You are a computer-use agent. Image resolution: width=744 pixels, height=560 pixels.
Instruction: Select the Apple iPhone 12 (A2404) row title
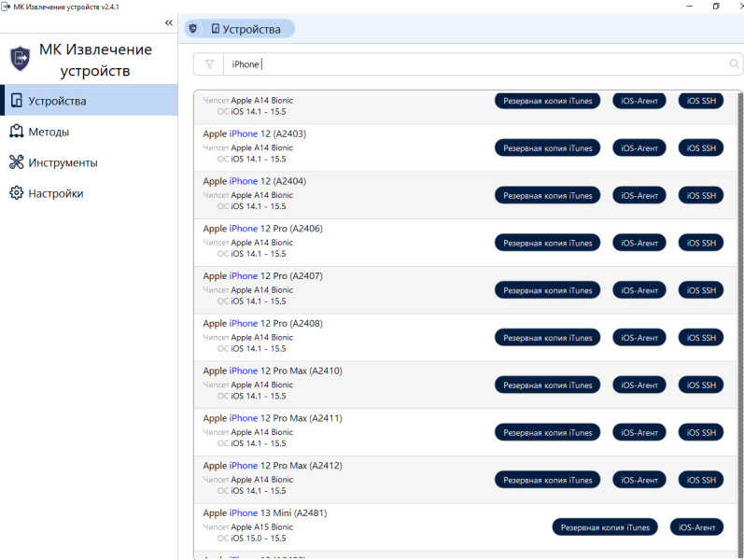(x=254, y=181)
